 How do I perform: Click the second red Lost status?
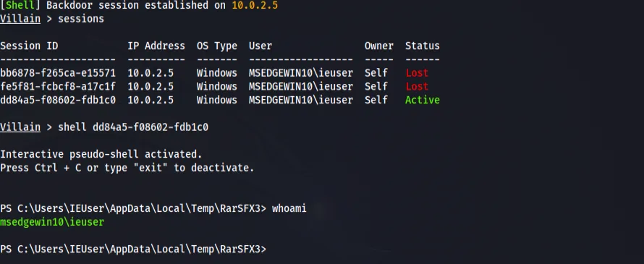417,87
